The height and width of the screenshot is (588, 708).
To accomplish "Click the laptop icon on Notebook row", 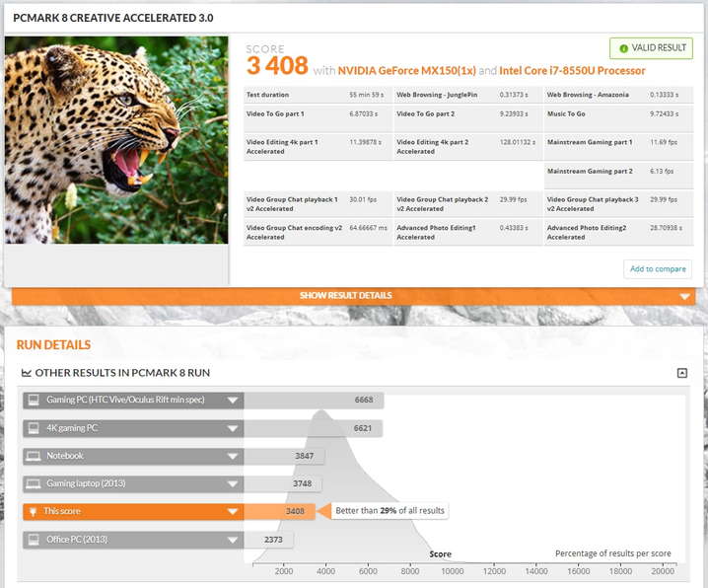I will click(34, 456).
